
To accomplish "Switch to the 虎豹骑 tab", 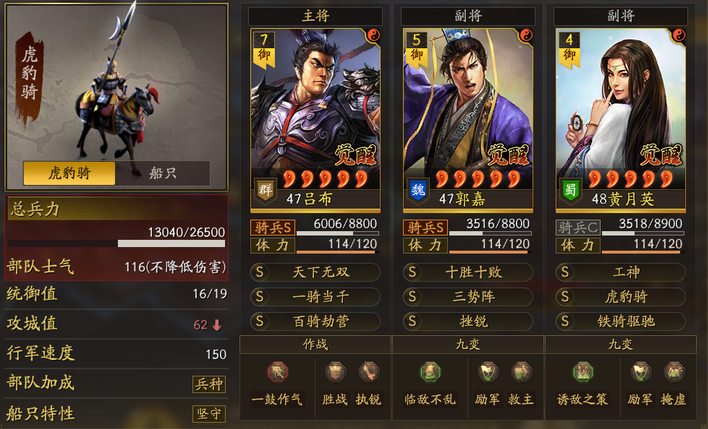I will (x=69, y=173).
